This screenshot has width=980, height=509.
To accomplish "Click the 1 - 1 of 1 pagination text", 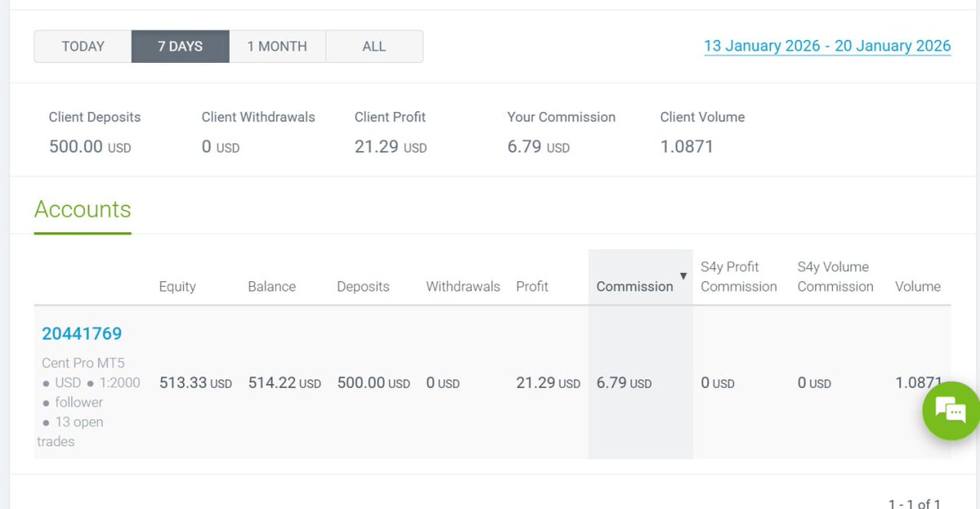I will coord(915,504).
